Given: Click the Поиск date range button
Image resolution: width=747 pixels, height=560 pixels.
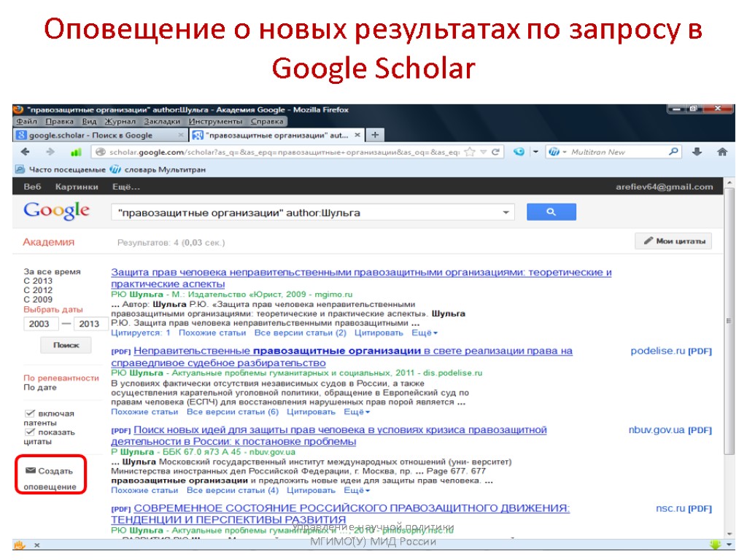Looking at the screenshot, I should (x=66, y=345).
